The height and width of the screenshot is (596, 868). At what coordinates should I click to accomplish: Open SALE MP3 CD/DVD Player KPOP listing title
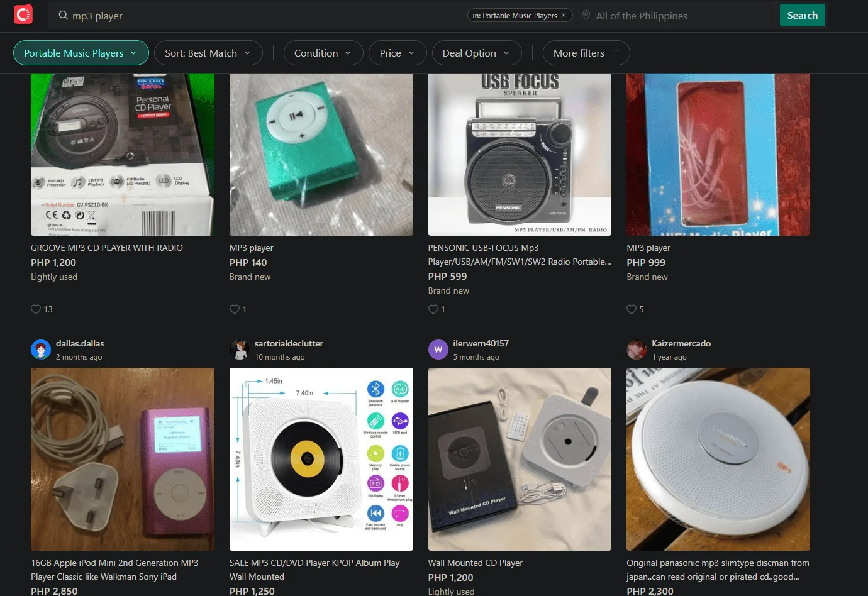314,570
